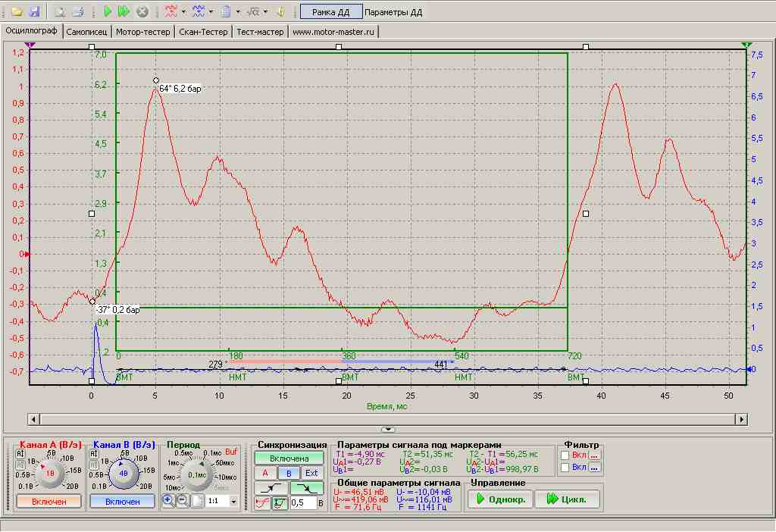Open the Мотор-тестер tab
776x532 pixels.
tap(143, 32)
